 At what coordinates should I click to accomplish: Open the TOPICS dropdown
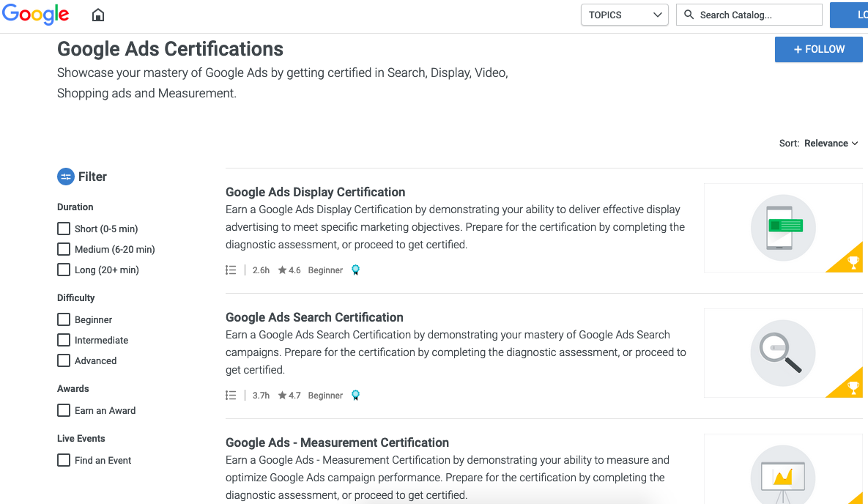624,15
